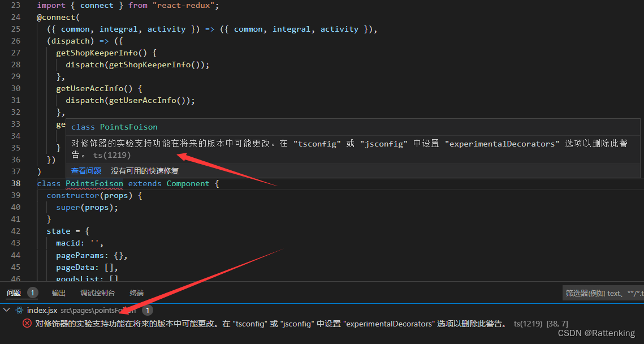This screenshot has width=644, height=344.
Task: Collapse the index.jsx problems group chevron
Action: coord(6,310)
